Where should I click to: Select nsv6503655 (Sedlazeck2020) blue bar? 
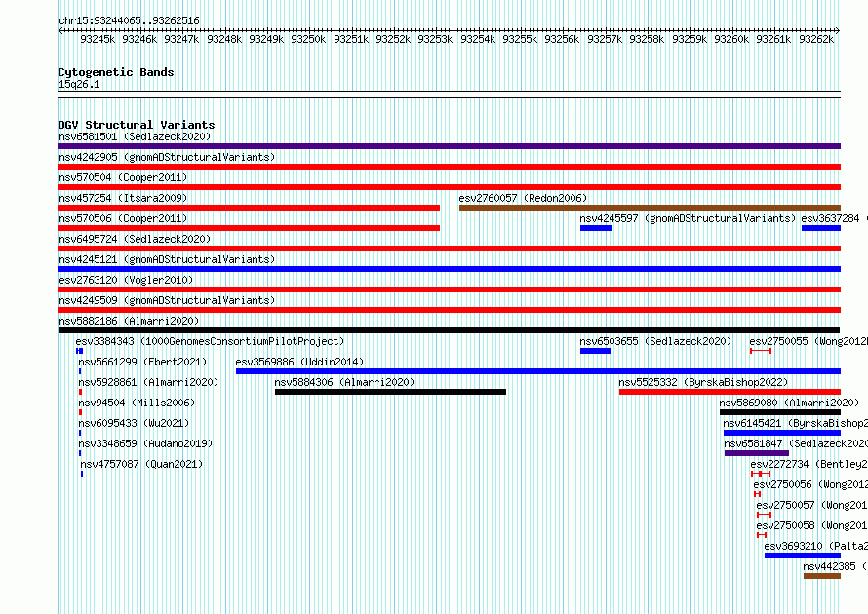click(595, 351)
